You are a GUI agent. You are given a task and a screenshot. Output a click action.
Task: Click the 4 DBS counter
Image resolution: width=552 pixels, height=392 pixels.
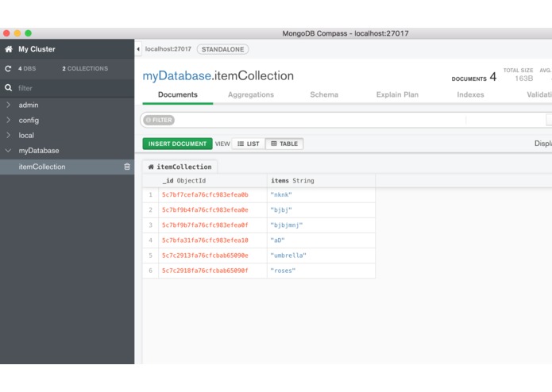click(27, 68)
